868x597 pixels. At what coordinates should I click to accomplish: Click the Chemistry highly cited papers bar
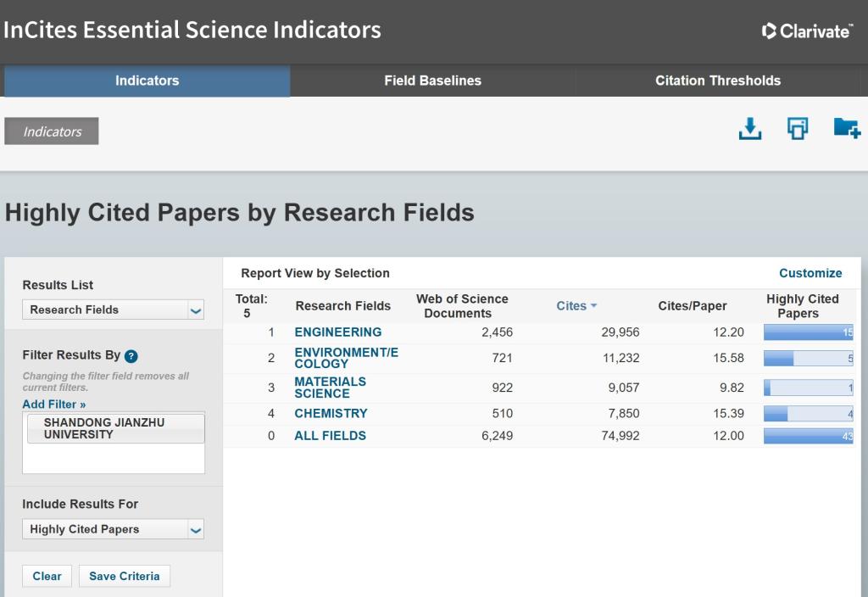(x=808, y=414)
